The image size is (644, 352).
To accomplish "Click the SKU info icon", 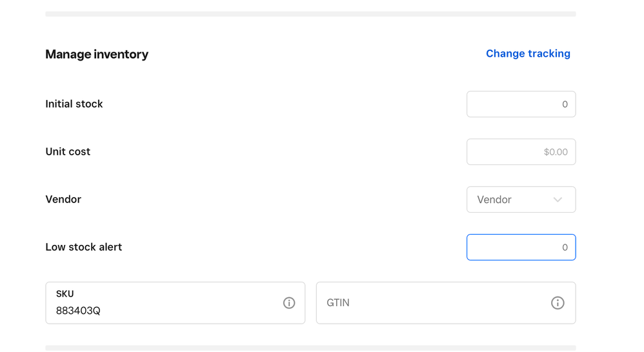I will tap(289, 303).
